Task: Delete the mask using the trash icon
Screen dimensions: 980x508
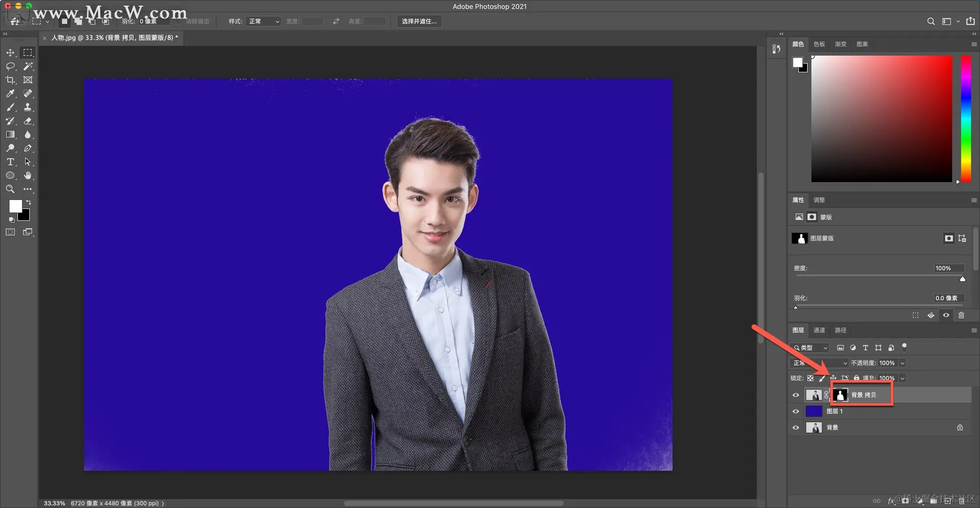Action: [961, 315]
